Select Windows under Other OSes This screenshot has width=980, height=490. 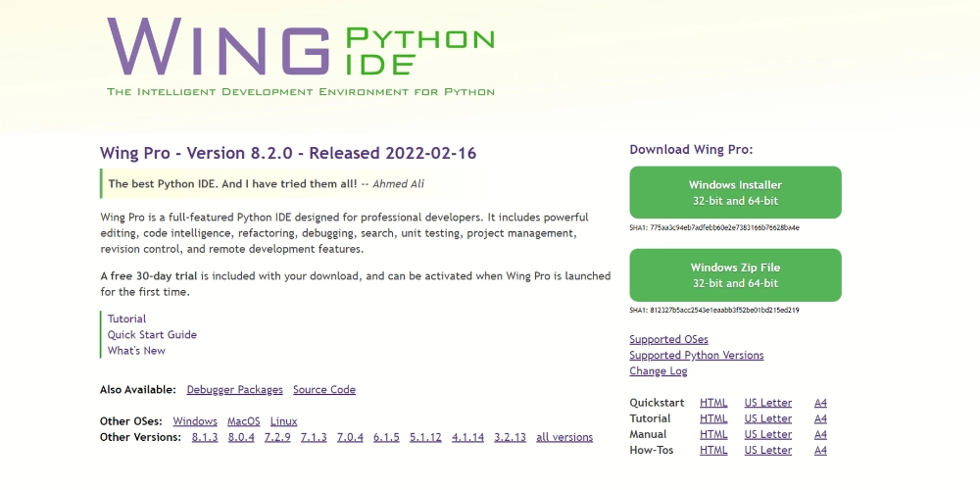click(x=195, y=421)
